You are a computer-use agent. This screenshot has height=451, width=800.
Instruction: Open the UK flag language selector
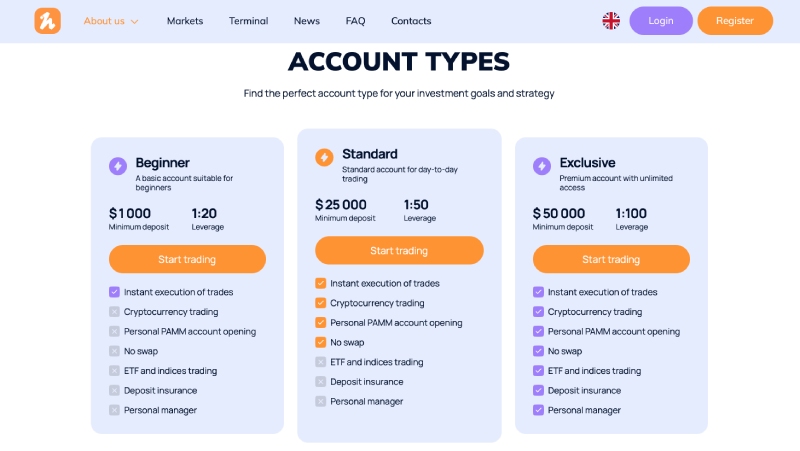point(611,21)
